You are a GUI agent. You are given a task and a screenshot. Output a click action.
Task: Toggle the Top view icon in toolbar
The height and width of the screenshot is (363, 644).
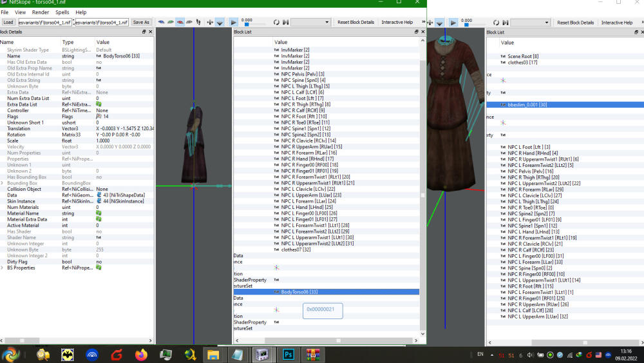[162, 22]
